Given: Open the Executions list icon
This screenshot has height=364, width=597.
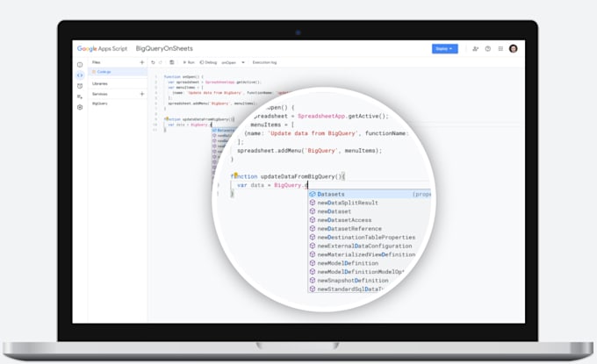Looking at the screenshot, I should tap(80, 96).
